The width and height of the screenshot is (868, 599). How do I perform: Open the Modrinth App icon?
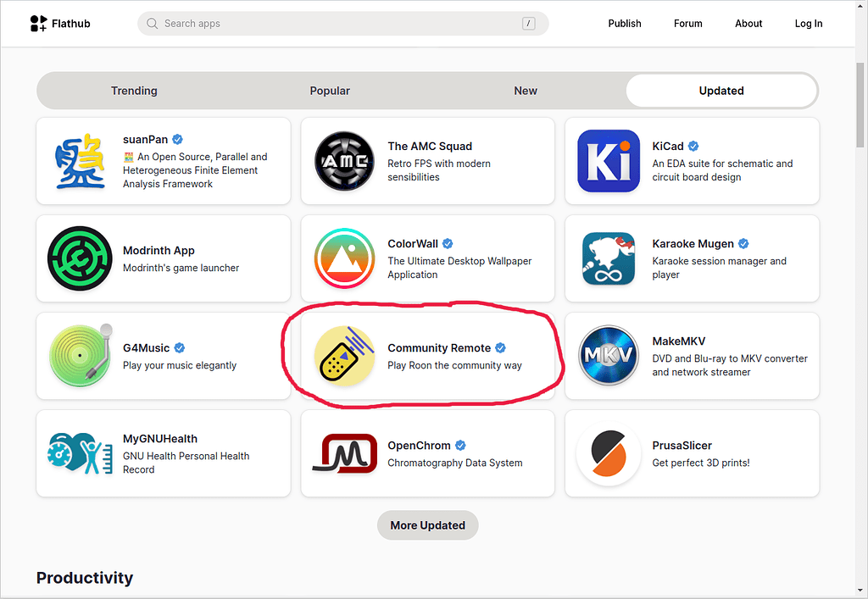80,258
